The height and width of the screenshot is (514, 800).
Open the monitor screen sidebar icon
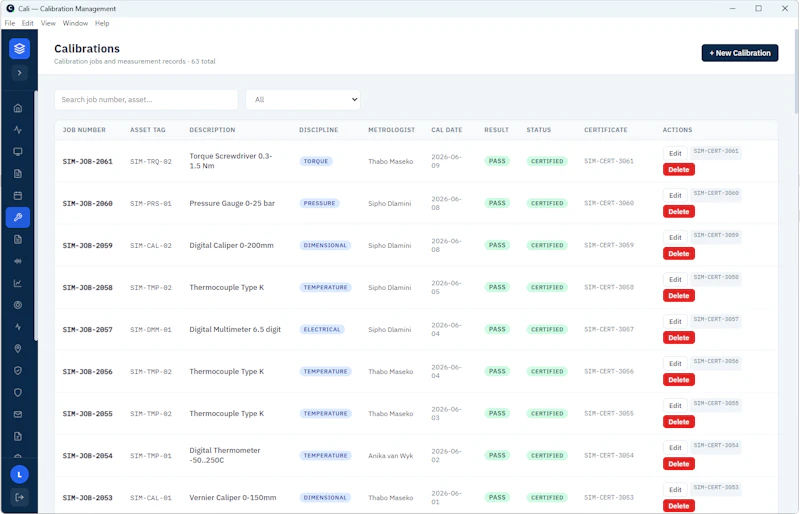pyautogui.click(x=18, y=152)
